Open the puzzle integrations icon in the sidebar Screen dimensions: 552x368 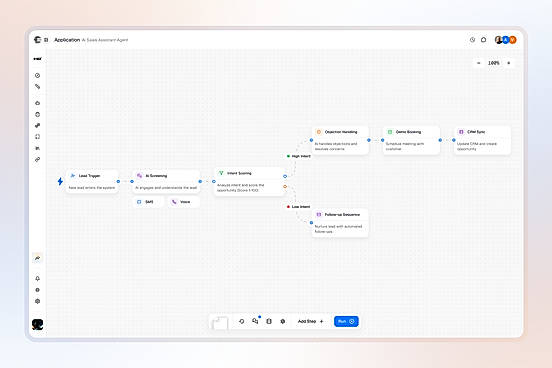38,125
